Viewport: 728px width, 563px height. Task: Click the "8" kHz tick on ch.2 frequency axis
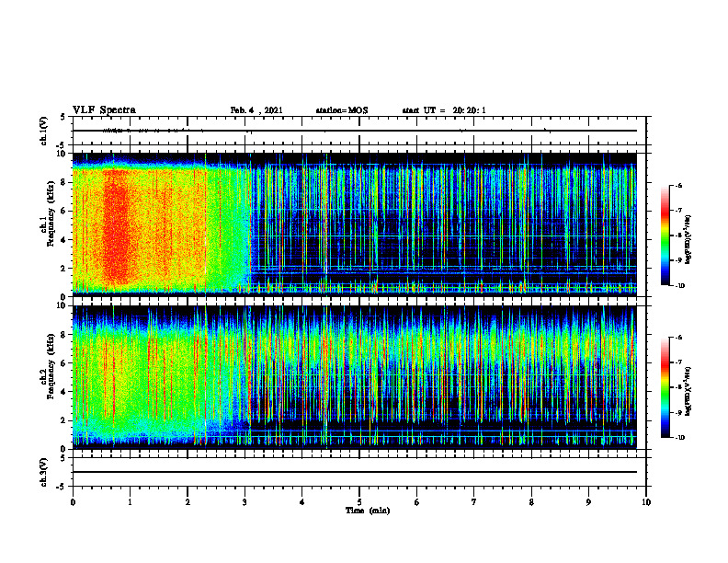click(x=65, y=335)
